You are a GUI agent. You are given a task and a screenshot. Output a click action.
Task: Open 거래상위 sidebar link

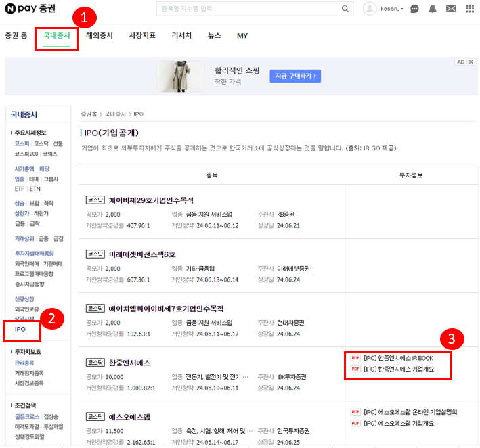pos(24,238)
